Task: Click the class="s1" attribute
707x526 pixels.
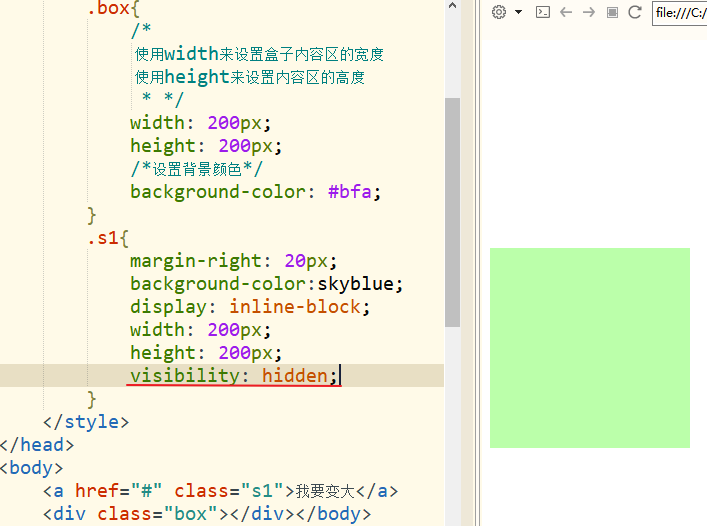Action: pyautogui.click(x=229, y=491)
